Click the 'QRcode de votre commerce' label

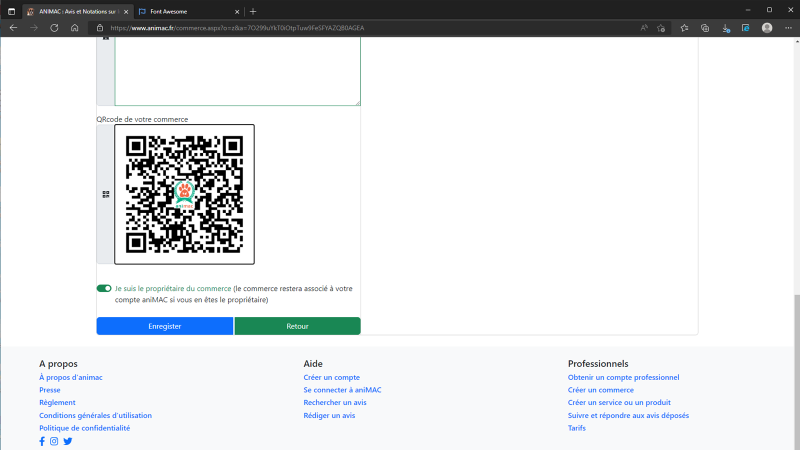[142, 119]
